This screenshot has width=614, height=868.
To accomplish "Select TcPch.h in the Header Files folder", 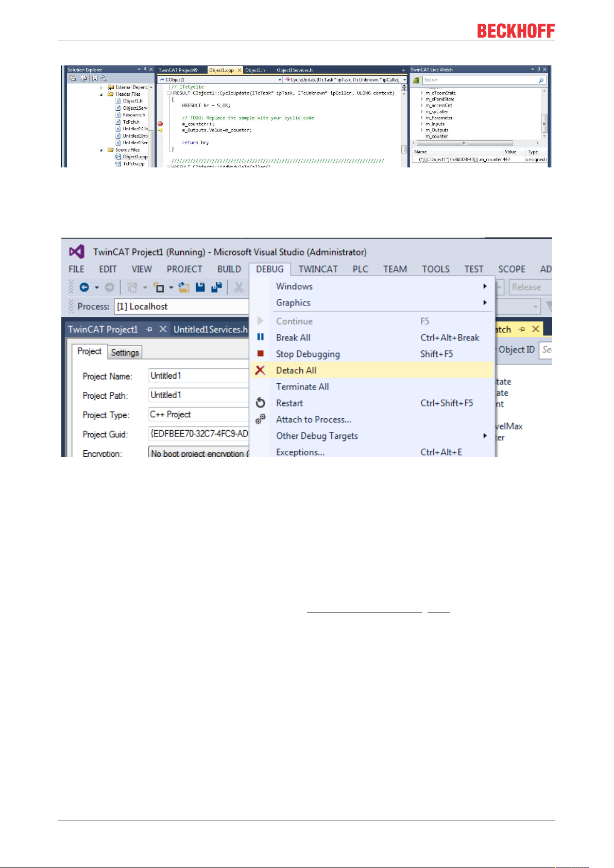I will point(131,122).
